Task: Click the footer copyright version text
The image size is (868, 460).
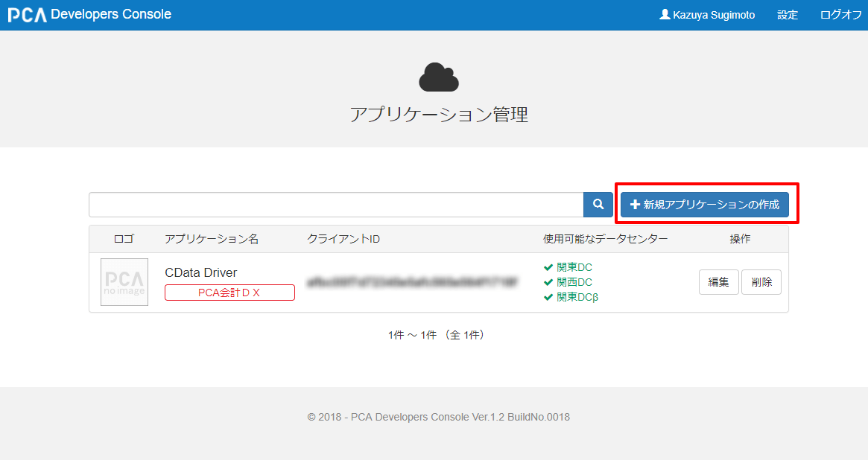Action: click(x=438, y=417)
